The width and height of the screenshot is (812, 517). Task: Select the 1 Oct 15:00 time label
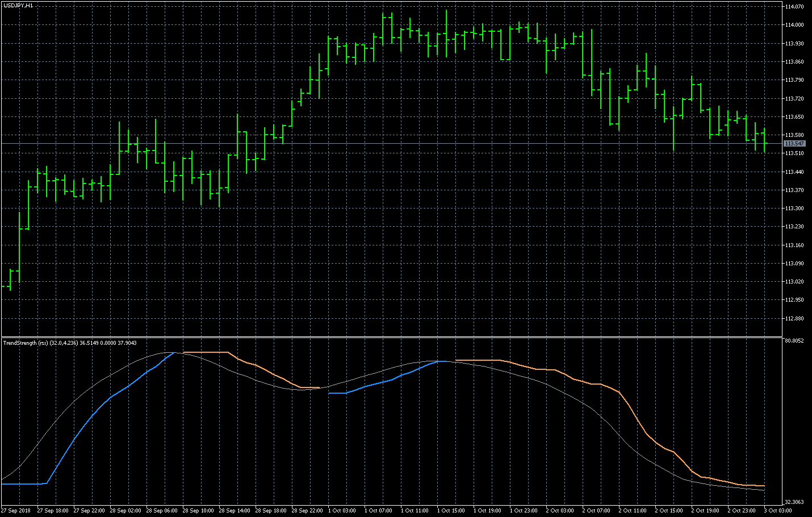451,511
